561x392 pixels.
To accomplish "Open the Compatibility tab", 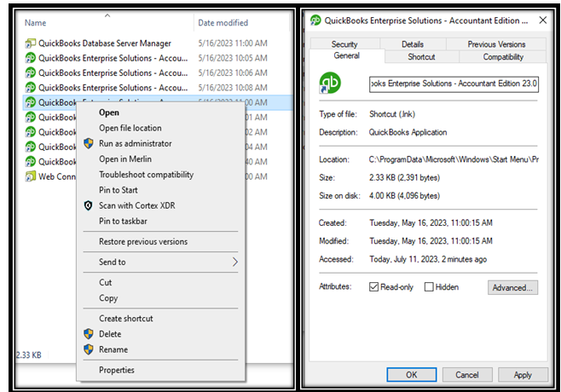I will pos(503,57).
